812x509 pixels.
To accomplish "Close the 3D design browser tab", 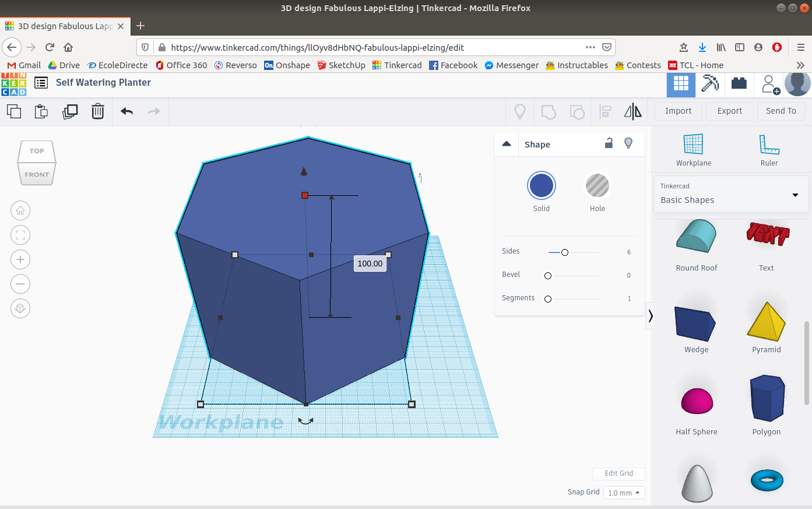I will (x=121, y=26).
